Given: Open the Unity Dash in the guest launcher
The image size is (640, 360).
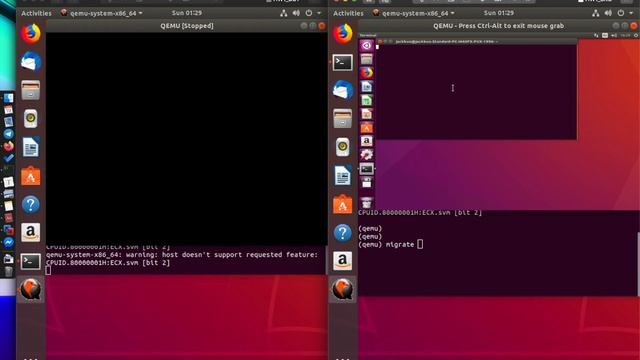Looking at the screenshot, I should click(367, 45).
